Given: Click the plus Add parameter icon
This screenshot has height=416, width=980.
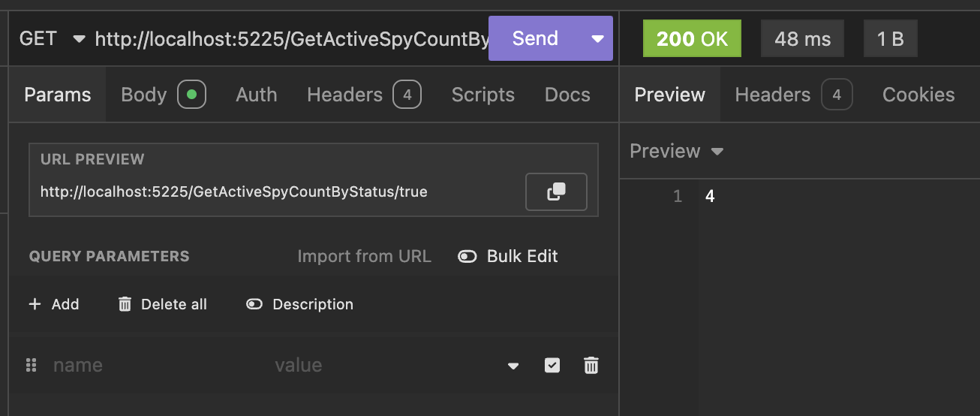Looking at the screenshot, I should click(x=35, y=304).
